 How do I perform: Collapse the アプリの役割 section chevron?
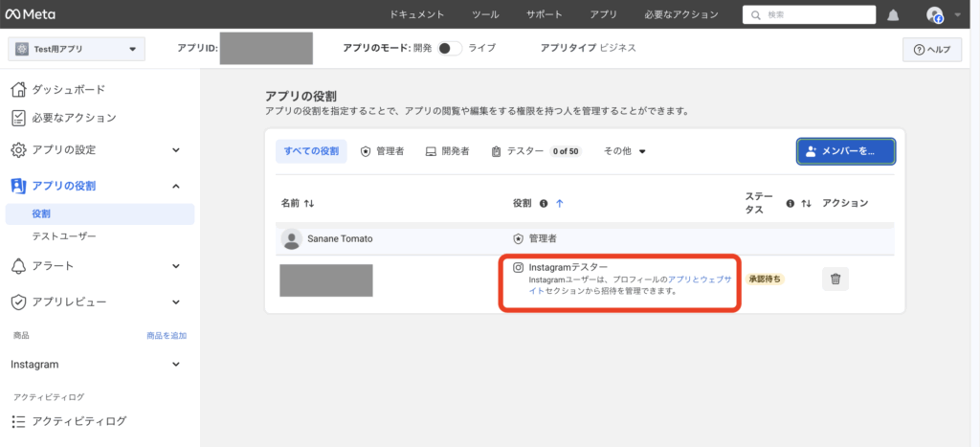pos(176,186)
